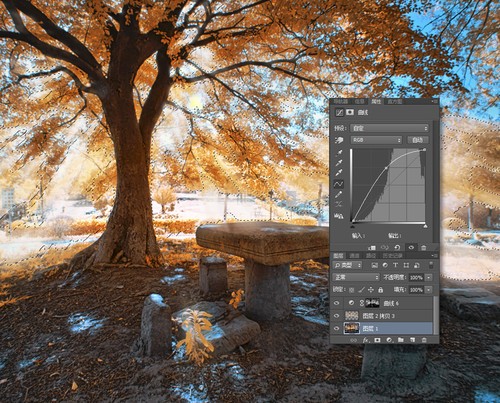500x403 pixels.
Task: Filter layers by pixel layers
Action: pyautogui.click(x=375, y=265)
